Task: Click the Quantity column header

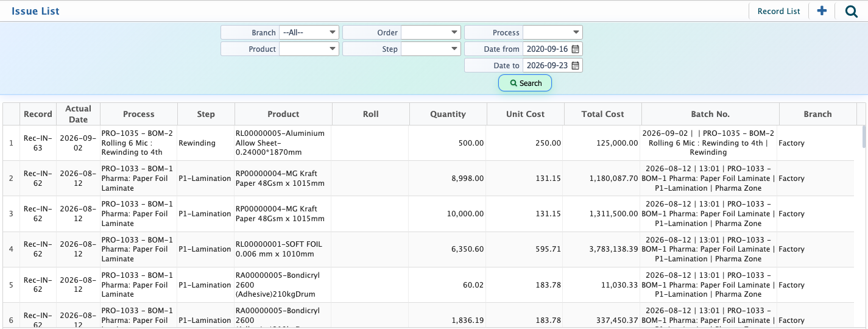Action: point(448,114)
